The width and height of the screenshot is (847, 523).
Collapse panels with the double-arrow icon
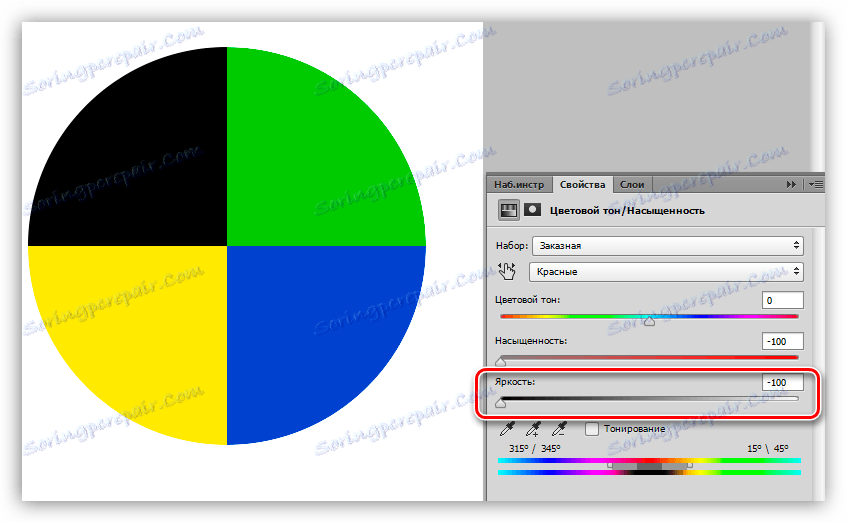791,184
